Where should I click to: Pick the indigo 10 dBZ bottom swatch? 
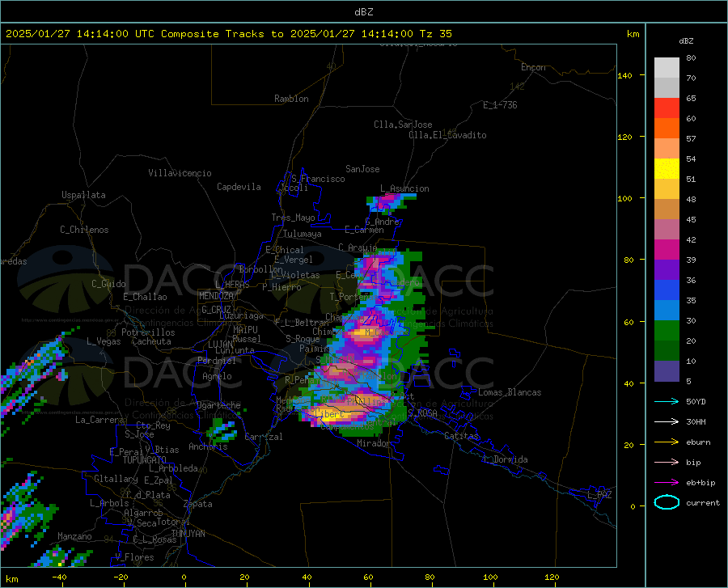pos(667,370)
